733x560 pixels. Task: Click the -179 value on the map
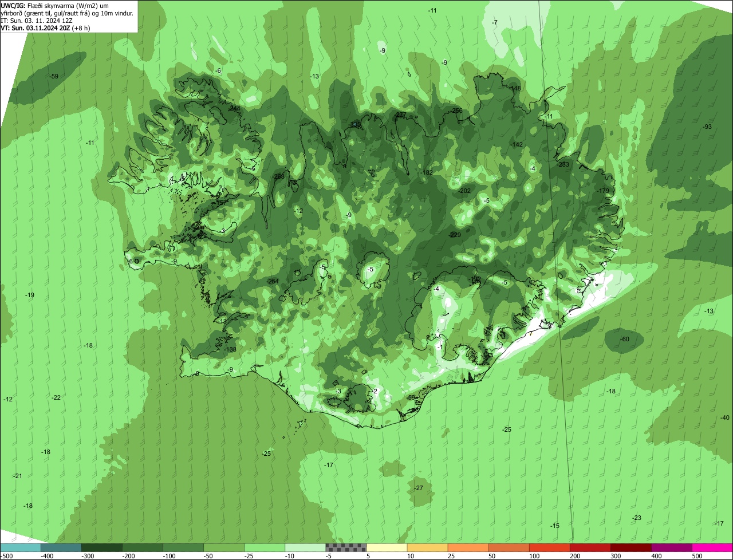[x=604, y=191]
